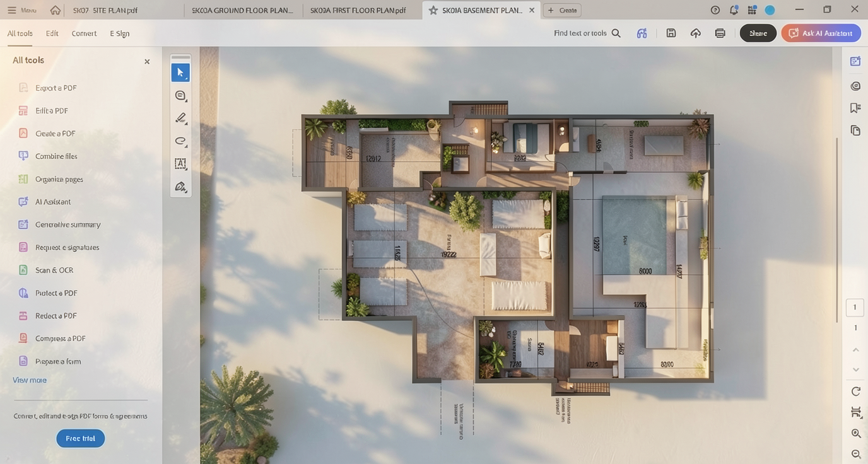
Task: Switch to SK02A GROUND FLOOR PLAN tab
Action: click(x=242, y=11)
